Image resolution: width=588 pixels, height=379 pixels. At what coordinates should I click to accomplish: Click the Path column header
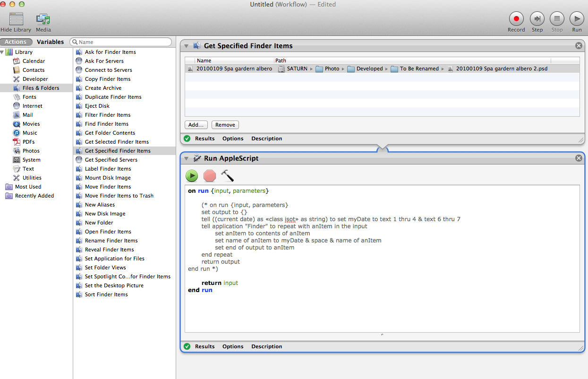point(412,60)
